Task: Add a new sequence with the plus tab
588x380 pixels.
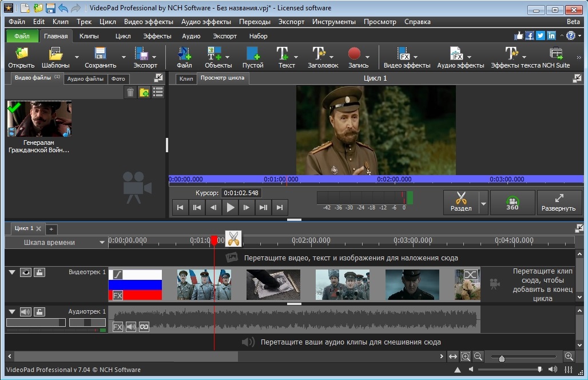Action: tap(51, 228)
